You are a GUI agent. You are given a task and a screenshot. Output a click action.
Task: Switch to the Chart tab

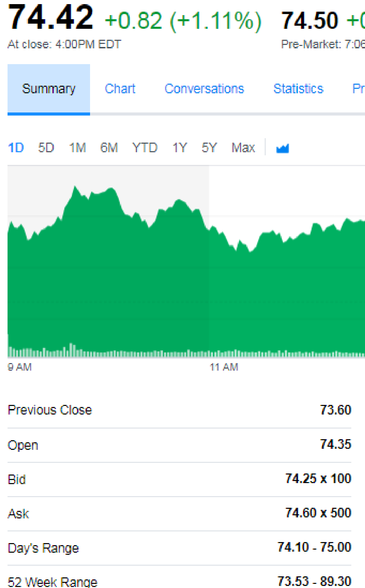(120, 89)
